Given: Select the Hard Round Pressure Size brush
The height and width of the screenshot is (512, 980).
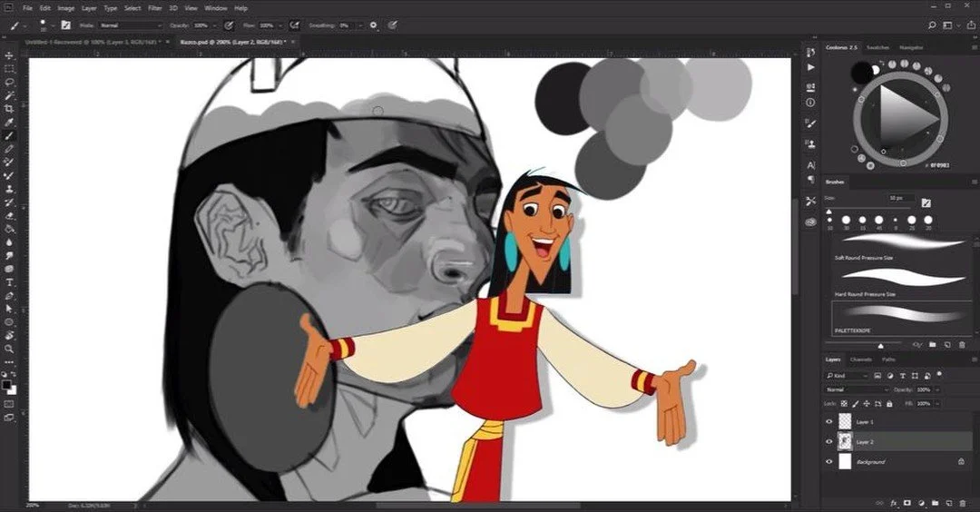Looking at the screenshot, I should [x=902, y=282].
